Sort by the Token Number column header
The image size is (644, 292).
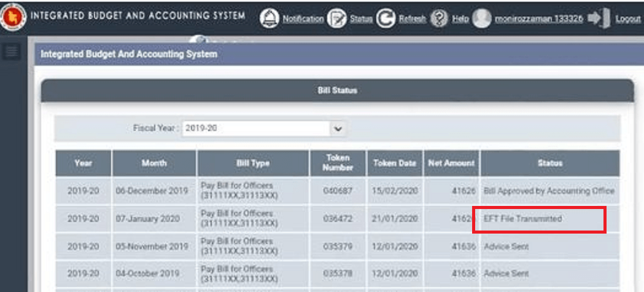point(338,163)
